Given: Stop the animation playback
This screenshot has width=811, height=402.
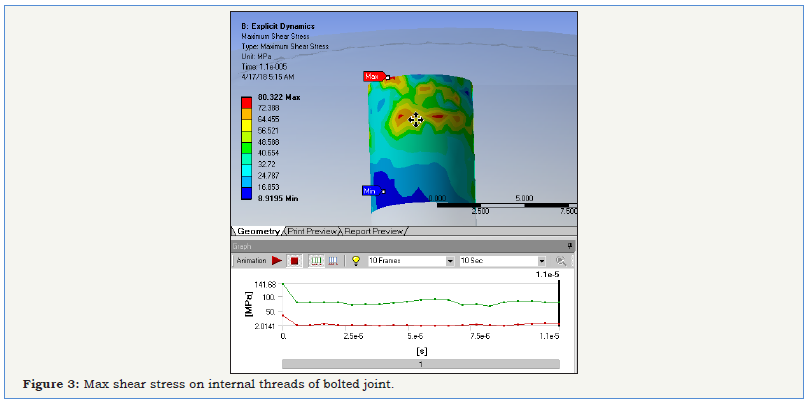Looking at the screenshot, I should [294, 261].
